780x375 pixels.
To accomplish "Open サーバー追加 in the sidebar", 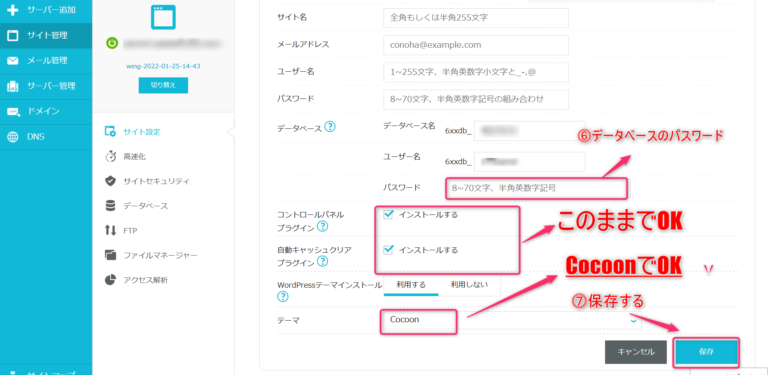I will (x=46, y=10).
